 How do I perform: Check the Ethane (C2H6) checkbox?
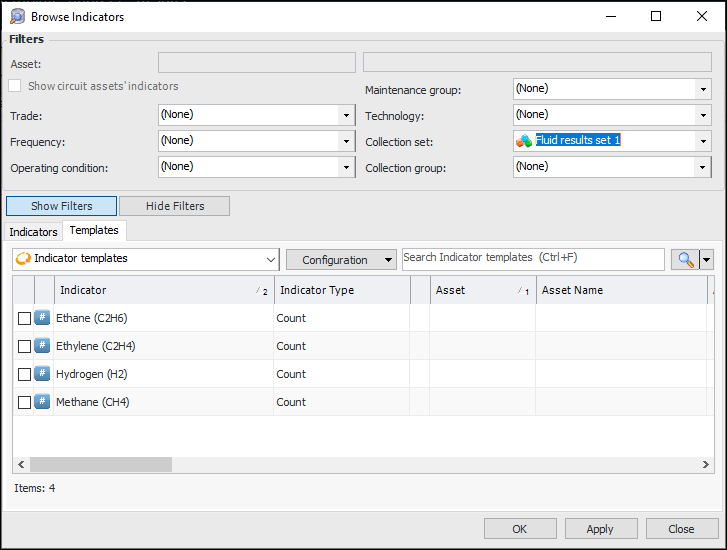24,319
